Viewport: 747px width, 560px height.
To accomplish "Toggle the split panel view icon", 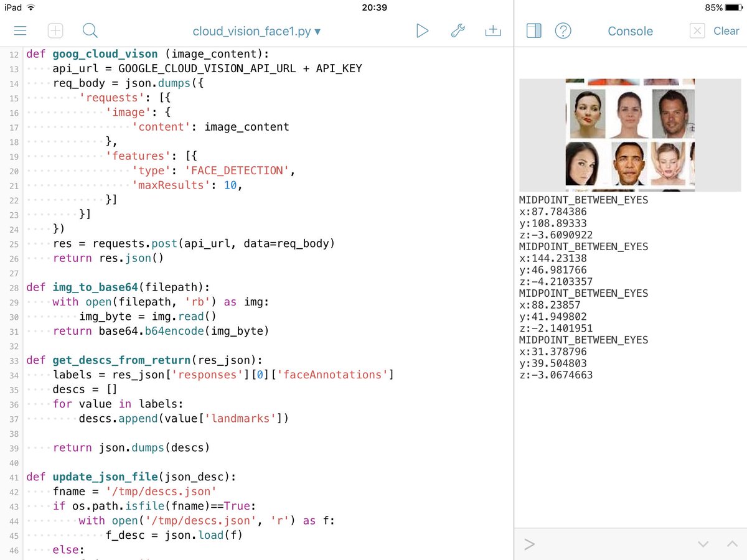I will 534,30.
